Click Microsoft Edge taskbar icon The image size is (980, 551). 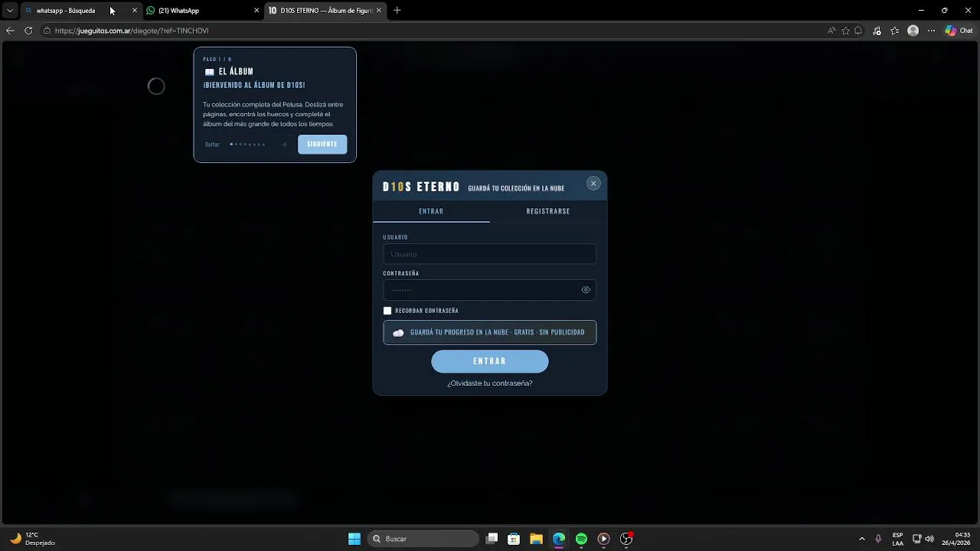(559, 539)
